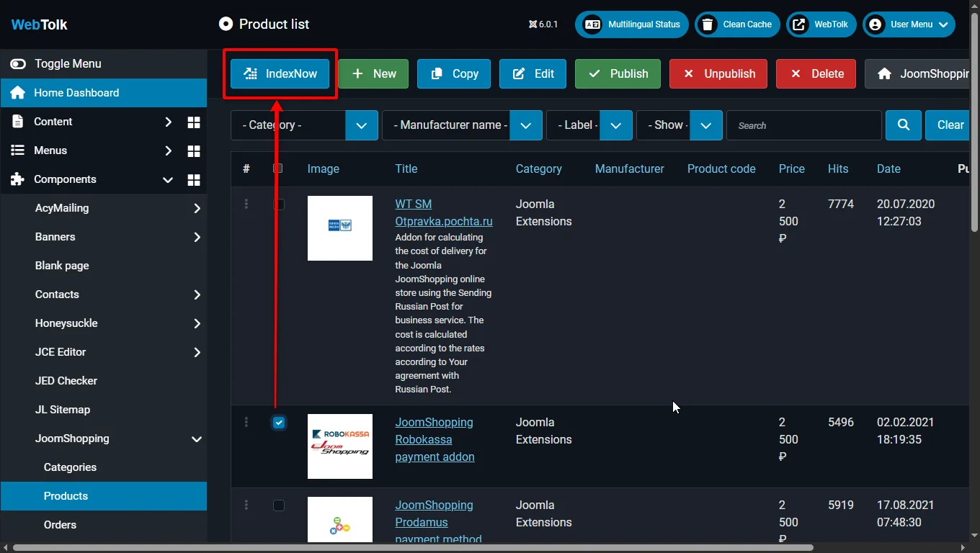The image size is (980, 553).
Task: Click the magnifier search button
Action: (903, 125)
